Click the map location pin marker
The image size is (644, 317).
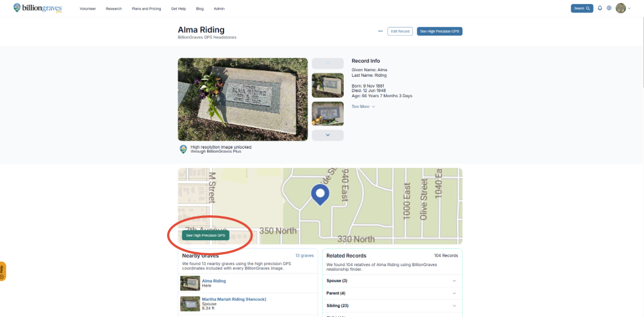pyautogui.click(x=320, y=194)
